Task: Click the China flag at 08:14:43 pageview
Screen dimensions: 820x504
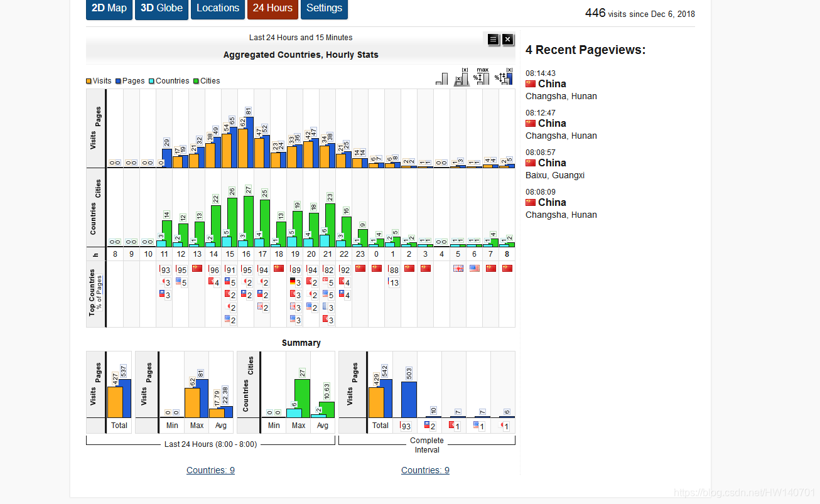Action: [x=531, y=84]
